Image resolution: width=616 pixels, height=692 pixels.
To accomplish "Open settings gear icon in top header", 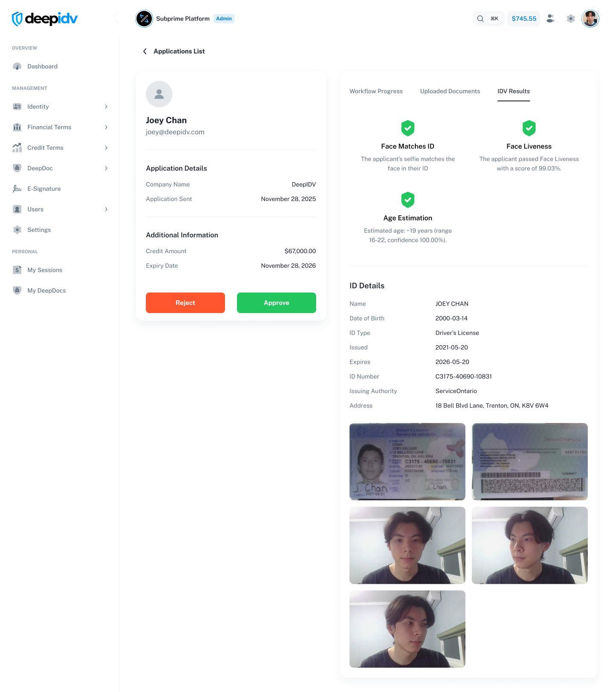I will pos(571,18).
